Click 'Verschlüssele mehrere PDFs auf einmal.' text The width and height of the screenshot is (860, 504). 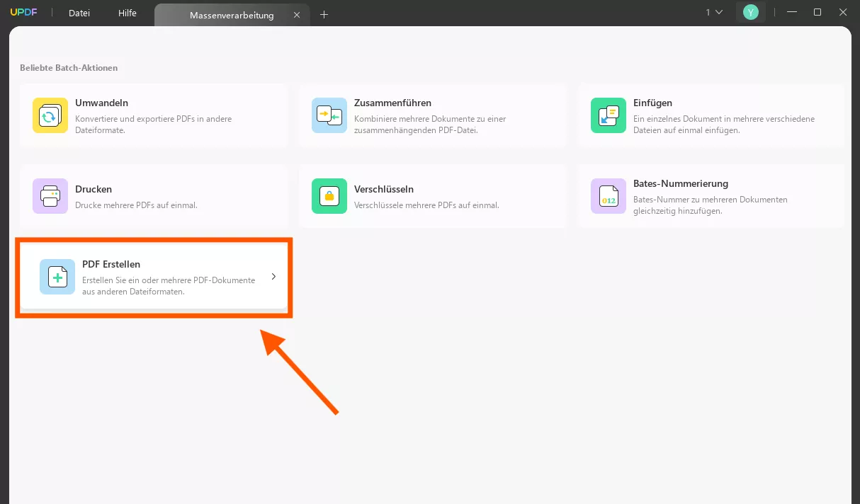tap(426, 205)
